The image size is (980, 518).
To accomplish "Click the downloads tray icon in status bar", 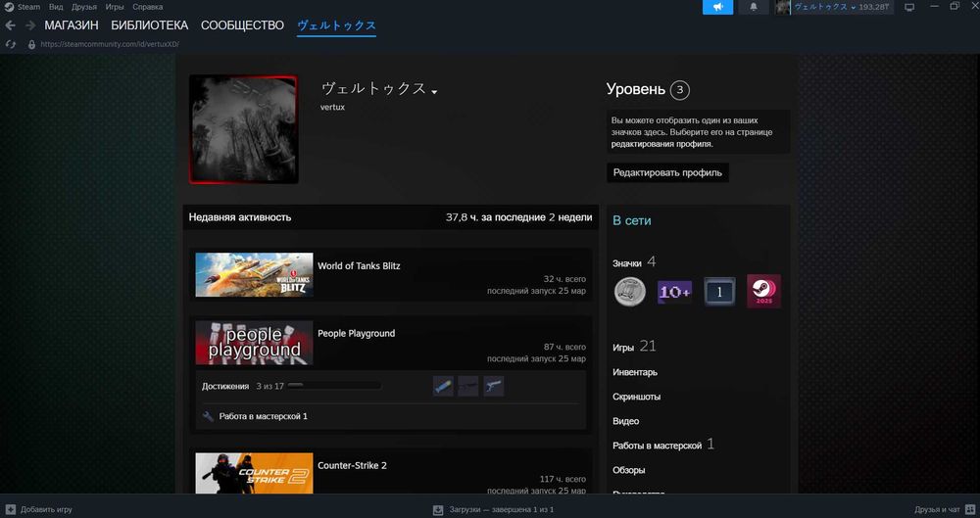I will (438, 509).
